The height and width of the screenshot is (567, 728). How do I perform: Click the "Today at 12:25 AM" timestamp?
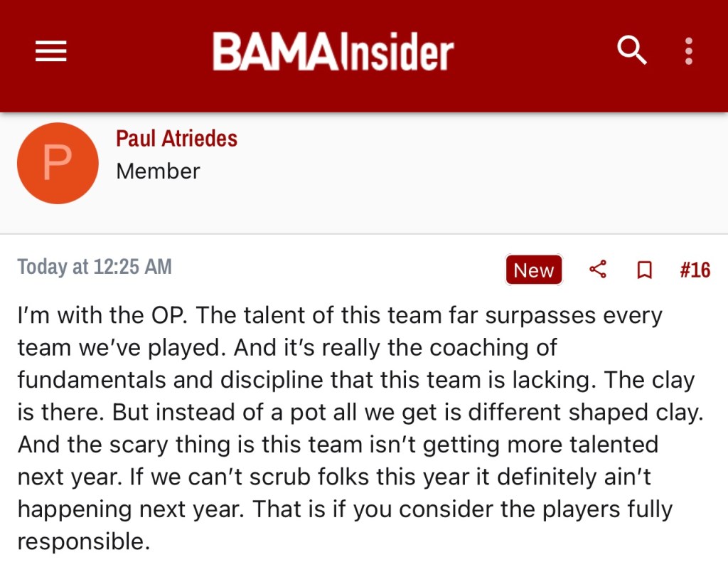coord(95,267)
